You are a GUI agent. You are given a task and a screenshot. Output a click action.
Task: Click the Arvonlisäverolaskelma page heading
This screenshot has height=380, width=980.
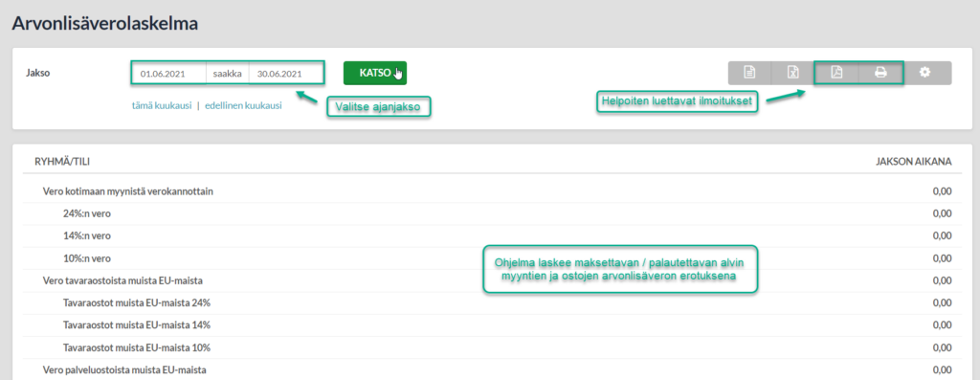[x=105, y=24]
